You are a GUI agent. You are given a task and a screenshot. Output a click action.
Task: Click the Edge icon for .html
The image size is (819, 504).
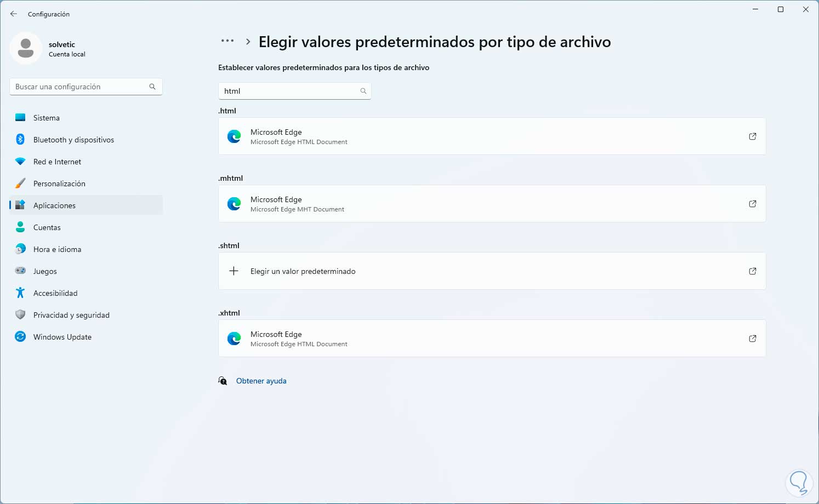234,136
